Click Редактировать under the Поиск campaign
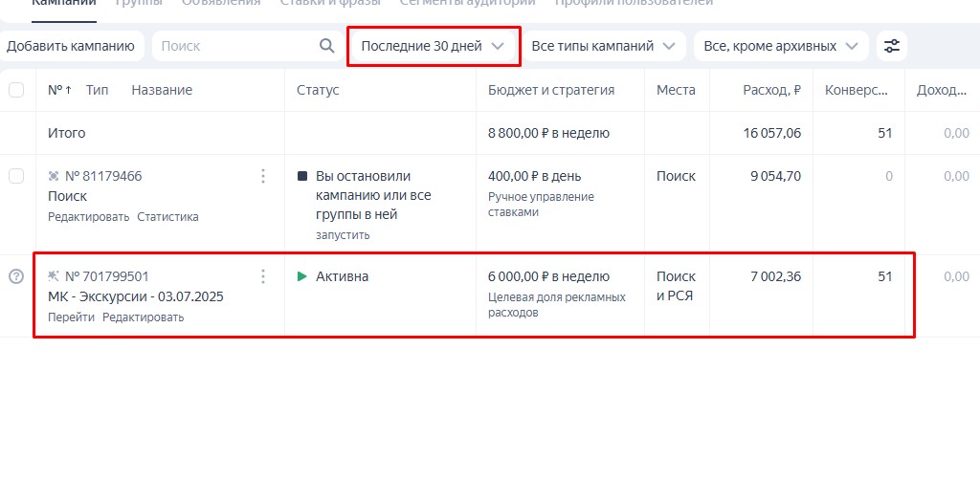The width and height of the screenshot is (980, 503). click(x=89, y=217)
